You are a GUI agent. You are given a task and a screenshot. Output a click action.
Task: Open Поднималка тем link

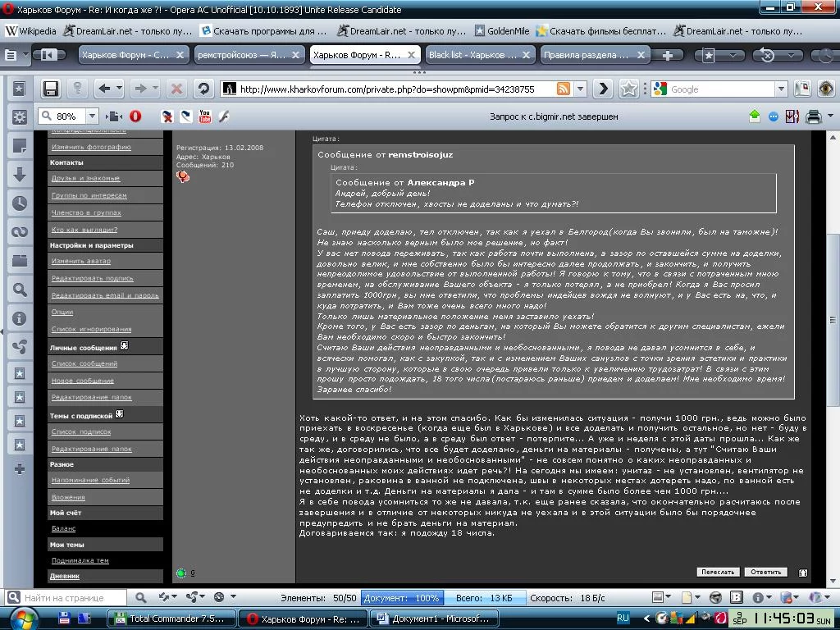pyautogui.click(x=80, y=560)
